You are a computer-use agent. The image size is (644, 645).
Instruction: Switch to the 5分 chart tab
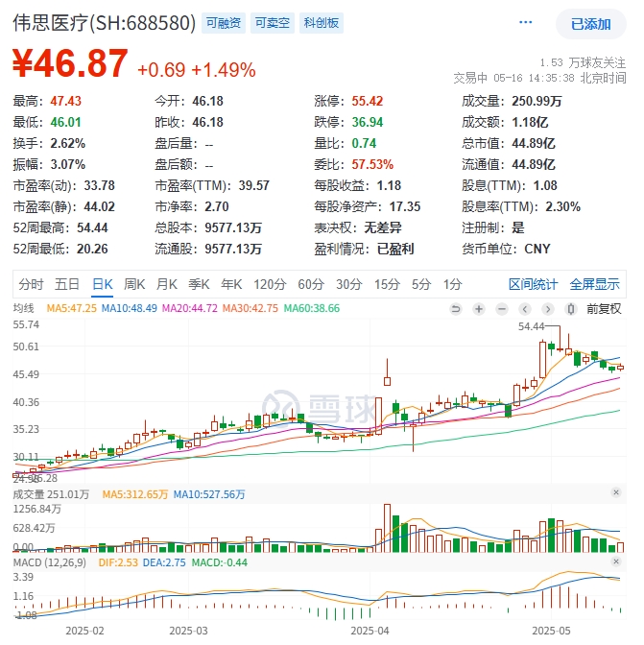point(421,284)
